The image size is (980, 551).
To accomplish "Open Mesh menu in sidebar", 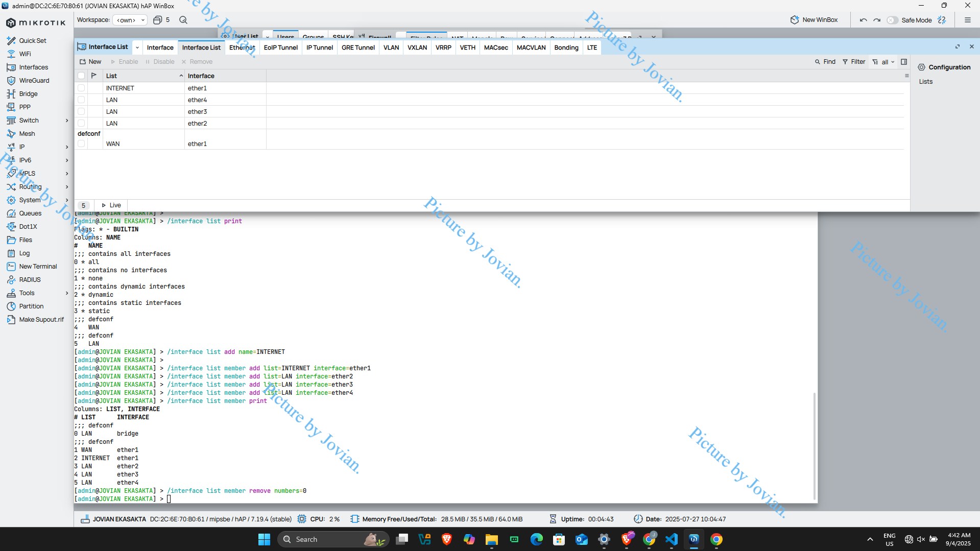I will 27,134.
